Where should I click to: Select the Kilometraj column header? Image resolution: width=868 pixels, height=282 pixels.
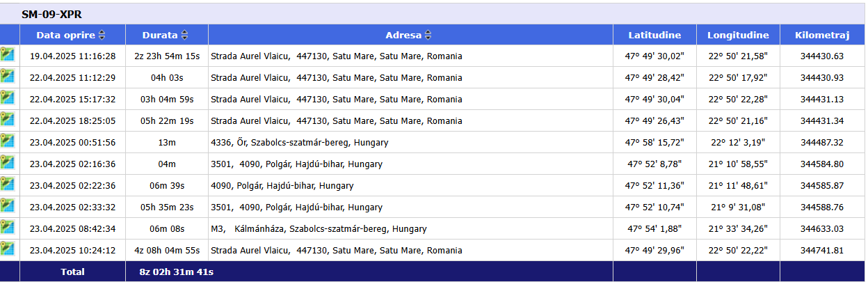(x=821, y=35)
